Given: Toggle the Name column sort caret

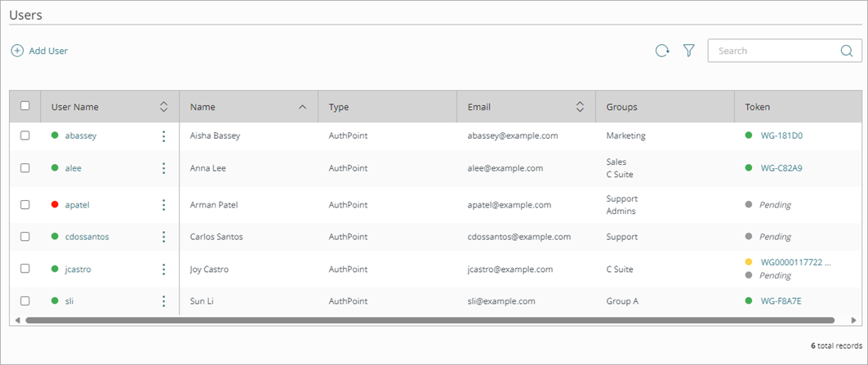Looking at the screenshot, I should point(303,107).
